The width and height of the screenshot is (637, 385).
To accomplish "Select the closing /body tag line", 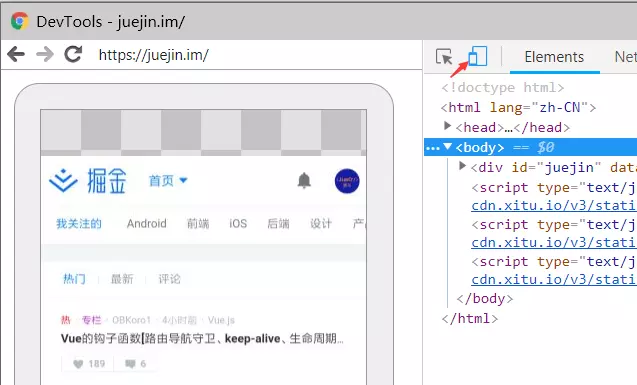I will (485, 299).
